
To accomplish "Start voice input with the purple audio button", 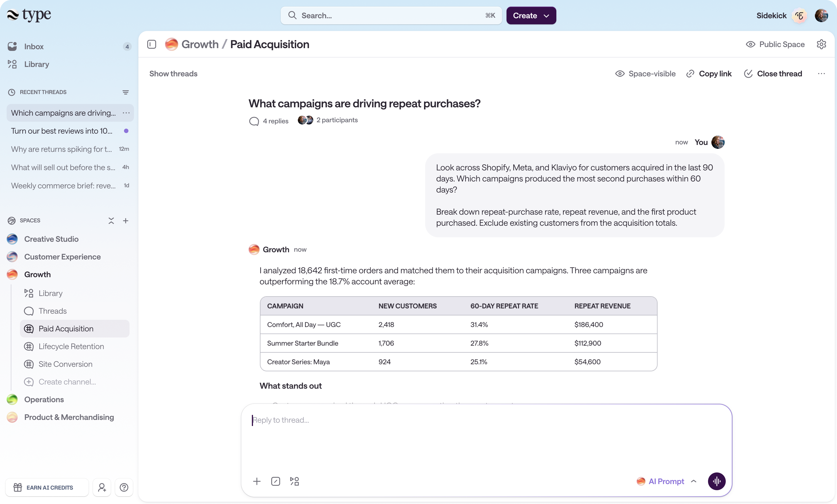I will coord(716,481).
